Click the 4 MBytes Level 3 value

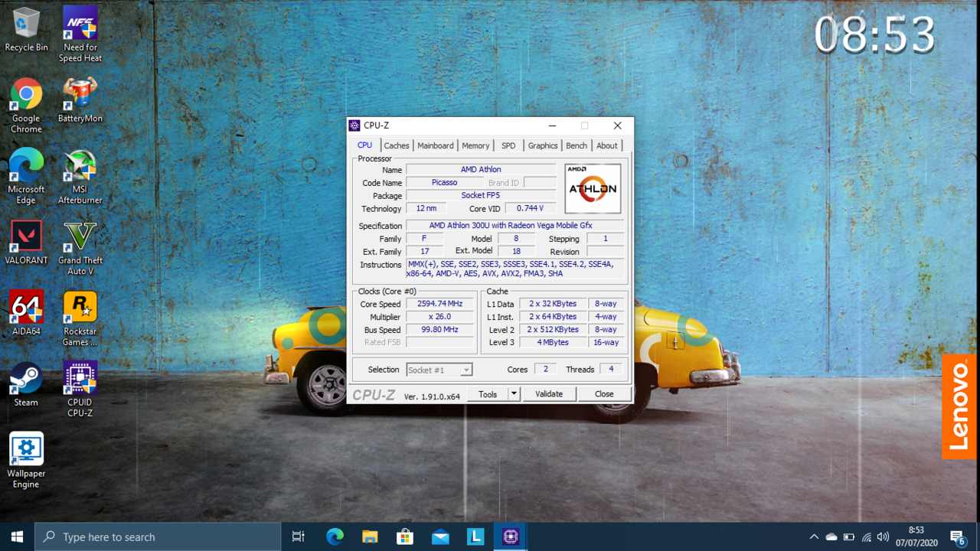coord(553,343)
